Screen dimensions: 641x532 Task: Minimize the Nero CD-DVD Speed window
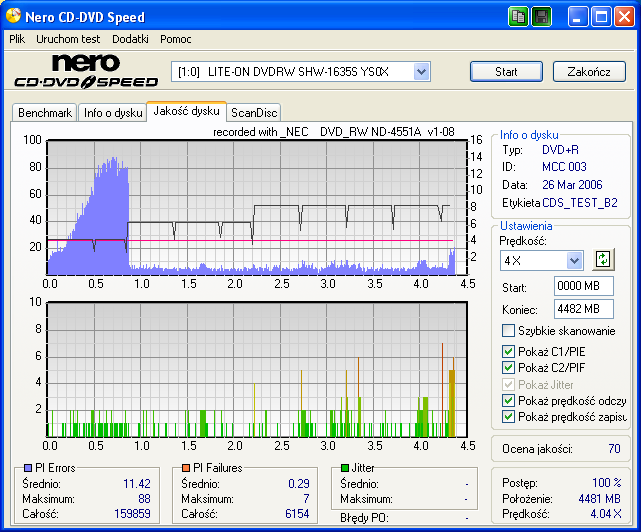point(577,17)
